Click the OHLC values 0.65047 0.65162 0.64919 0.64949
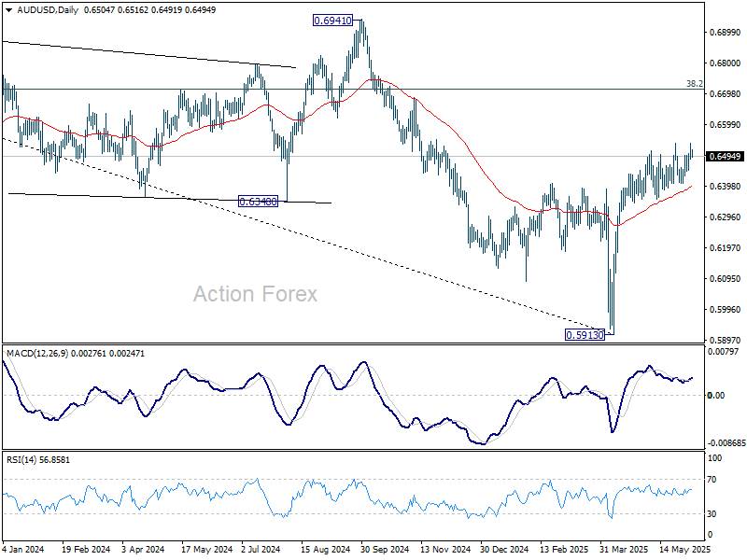Screen dimensions: 747x560 [149, 9]
